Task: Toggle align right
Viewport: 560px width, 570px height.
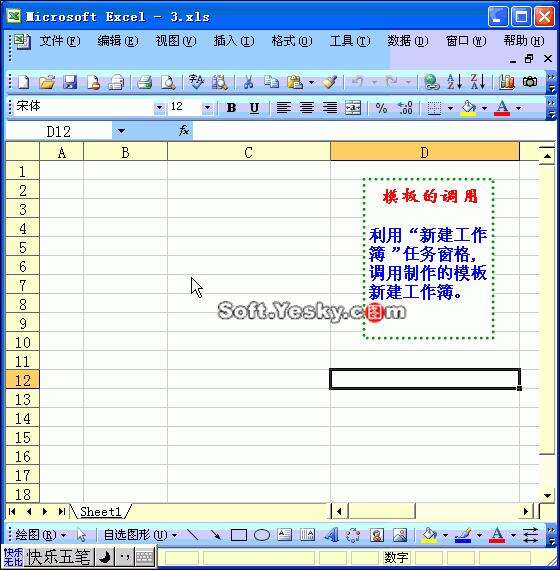Action: tap(330, 108)
